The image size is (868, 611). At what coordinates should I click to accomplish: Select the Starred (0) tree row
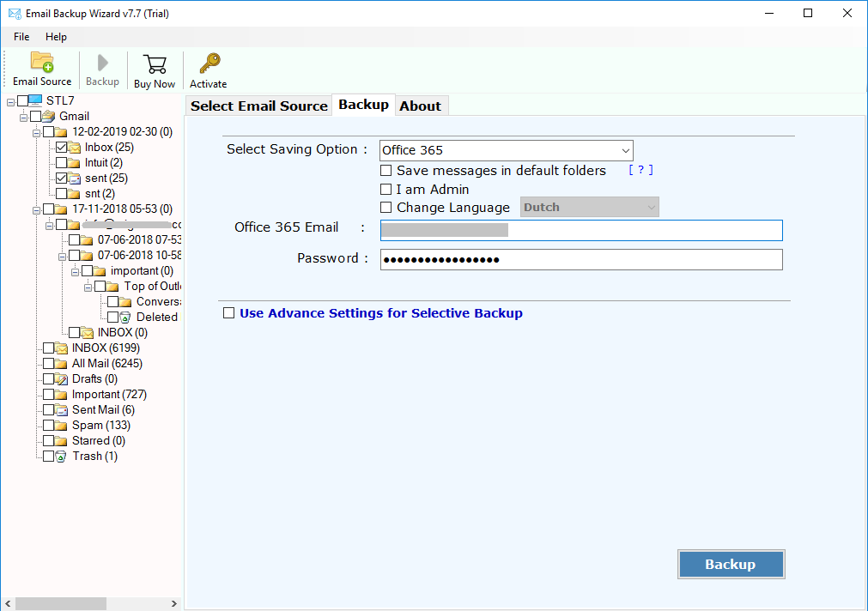99,441
